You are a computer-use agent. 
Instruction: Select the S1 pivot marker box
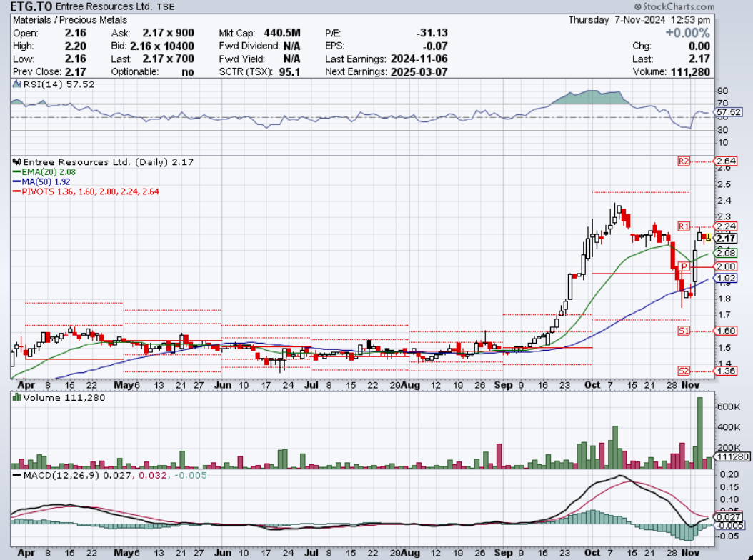[684, 331]
